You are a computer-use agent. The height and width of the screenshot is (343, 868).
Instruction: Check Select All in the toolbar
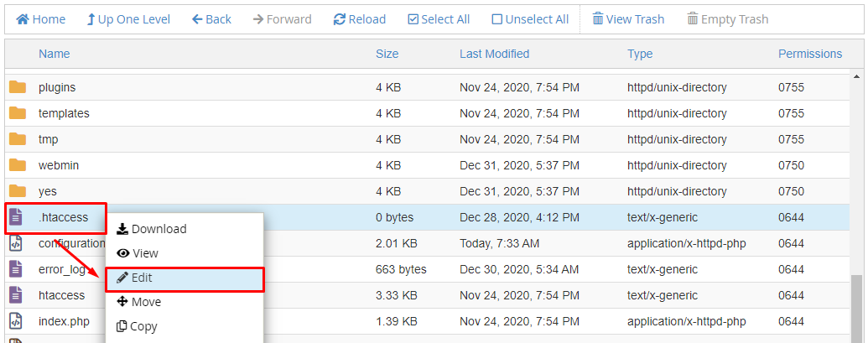click(439, 19)
